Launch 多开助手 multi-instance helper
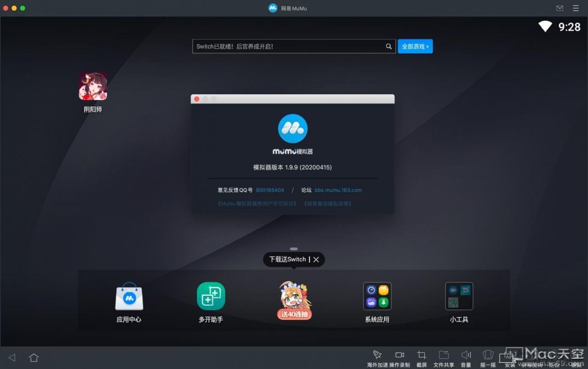 (211, 296)
